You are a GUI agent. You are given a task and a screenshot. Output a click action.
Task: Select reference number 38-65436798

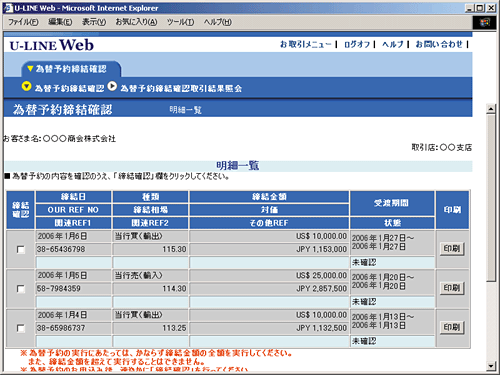(61, 249)
